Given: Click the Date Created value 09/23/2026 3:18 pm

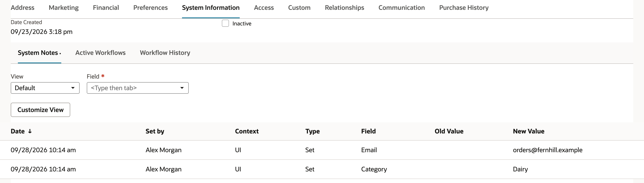Looking at the screenshot, I should pos(42,32).
